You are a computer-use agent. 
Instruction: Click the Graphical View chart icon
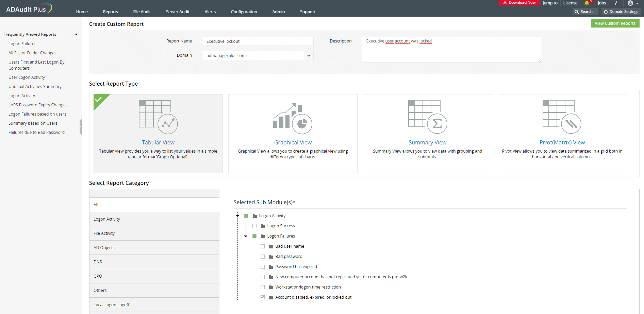pyautogui.click(x=293, y=119)
